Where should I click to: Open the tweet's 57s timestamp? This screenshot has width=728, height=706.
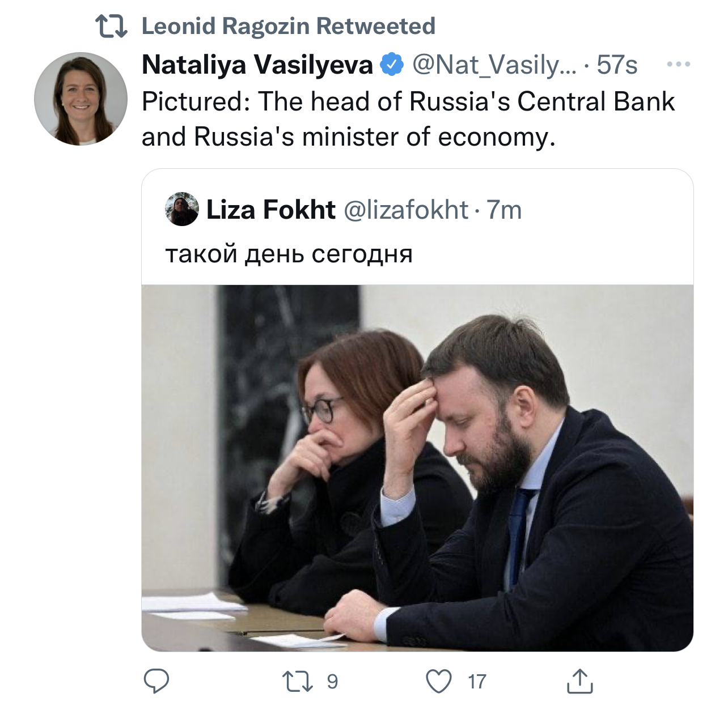(x=617, y=65)
